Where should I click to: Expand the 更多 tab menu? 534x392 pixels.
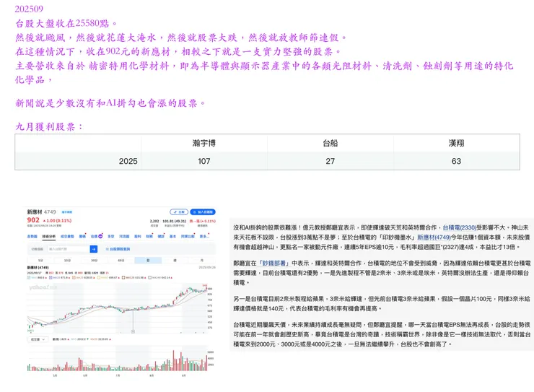pyautogui.click(x=204, y=236)
